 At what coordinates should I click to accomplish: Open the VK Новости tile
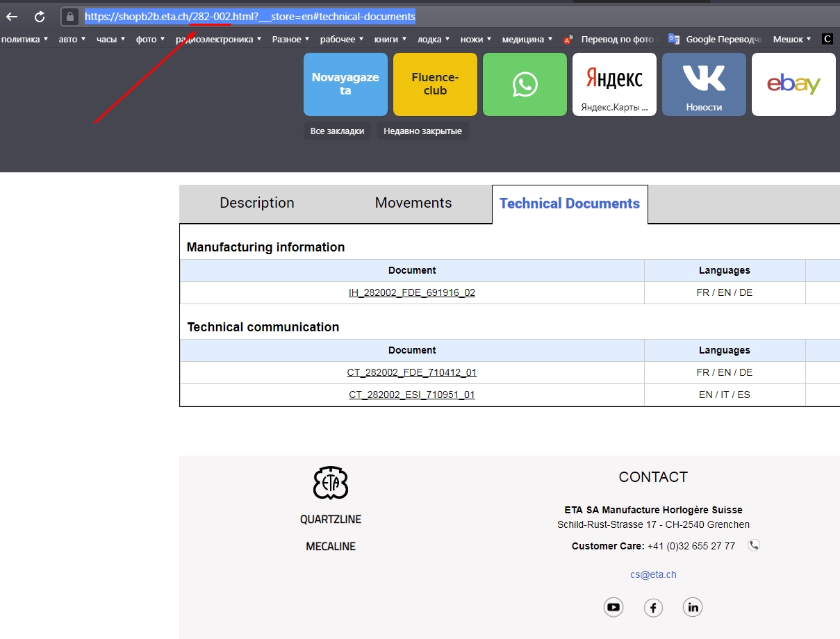[704, 84]
